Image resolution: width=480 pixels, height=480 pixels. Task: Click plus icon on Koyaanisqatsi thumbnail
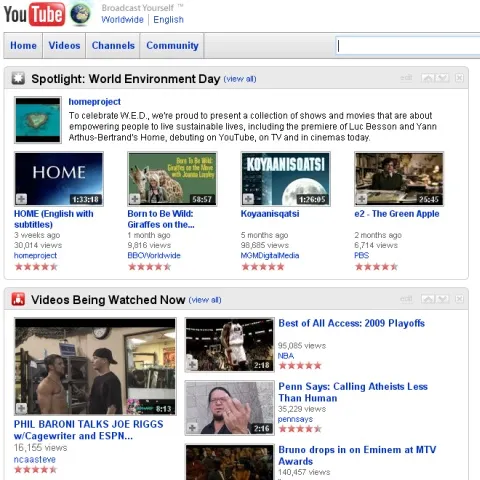tap(248, 199)
